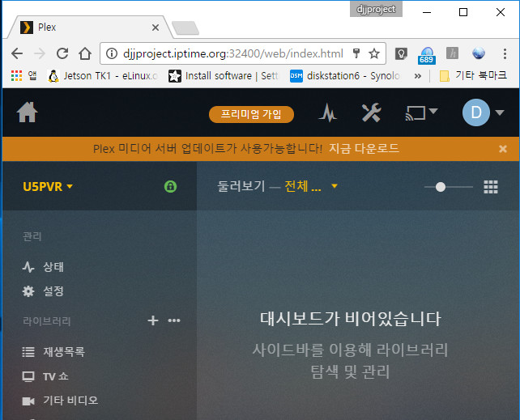Open the Plex activity pulse icon
Viewport: 520px width, 420px height.
coord(328,112)
